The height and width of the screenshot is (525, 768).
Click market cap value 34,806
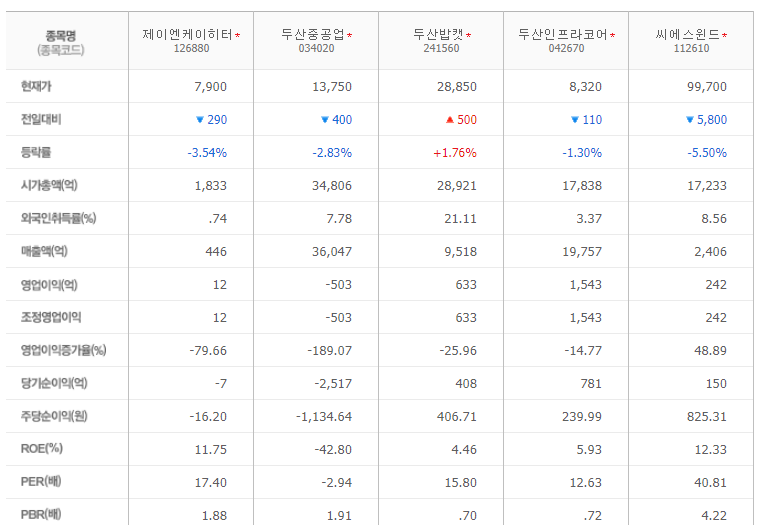tap(332, 186)
